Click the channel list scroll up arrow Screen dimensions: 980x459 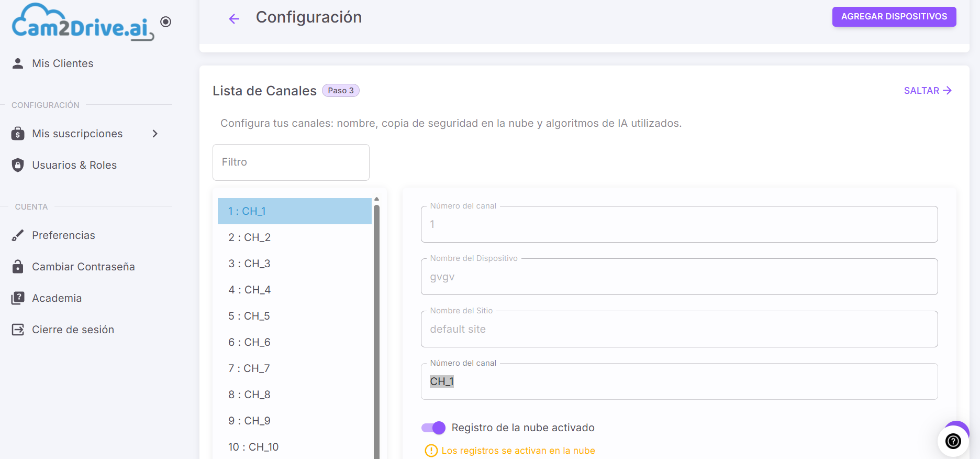[376, 199]
